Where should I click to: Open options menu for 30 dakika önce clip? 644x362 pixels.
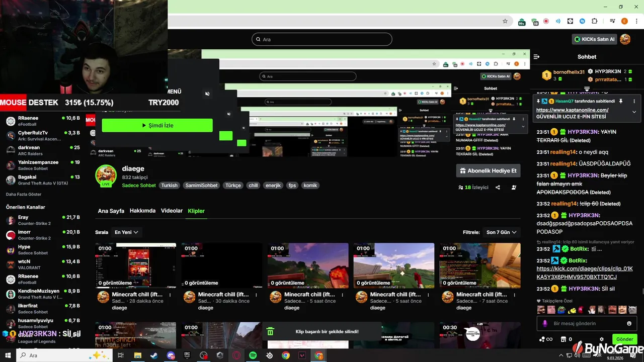(257, 295)
